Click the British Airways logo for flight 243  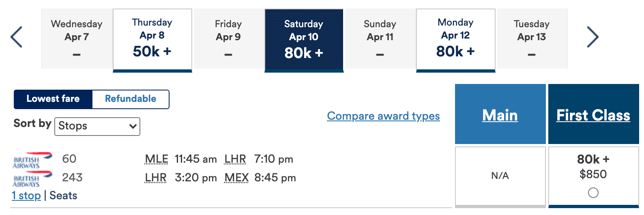click(32, 178)
